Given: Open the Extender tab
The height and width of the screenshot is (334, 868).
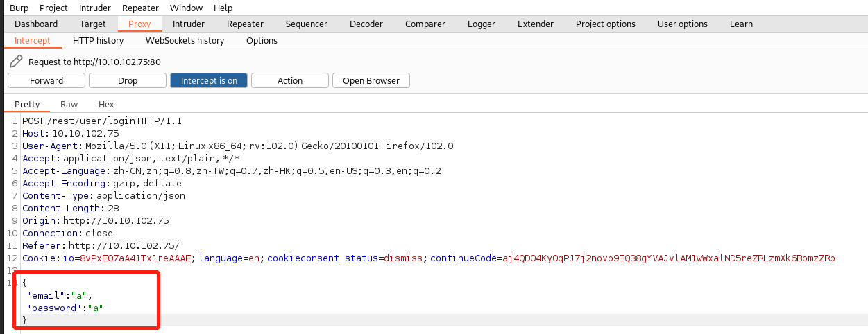Looking at the screenshot, I should pyautogui.click(x=535, y=24).
